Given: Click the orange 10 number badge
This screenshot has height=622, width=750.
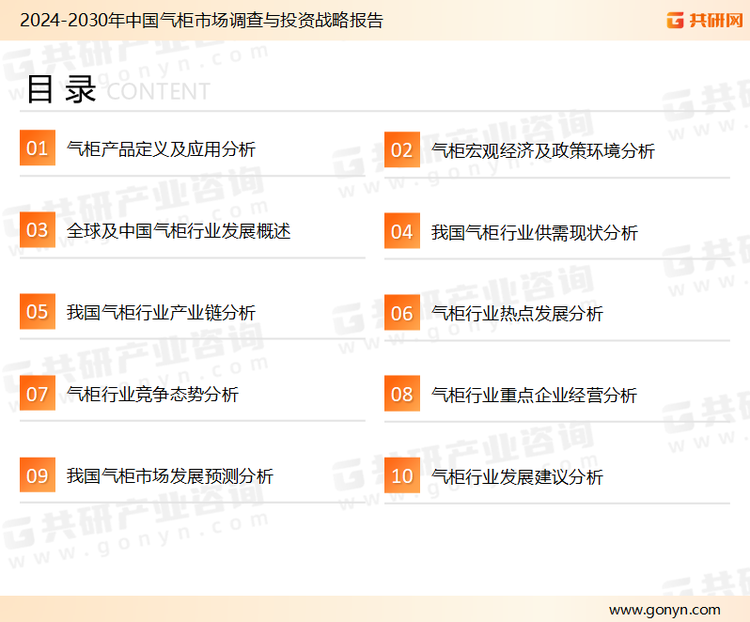Looking at the screenshot, I should pyautogui.click(x=401, y=476).
